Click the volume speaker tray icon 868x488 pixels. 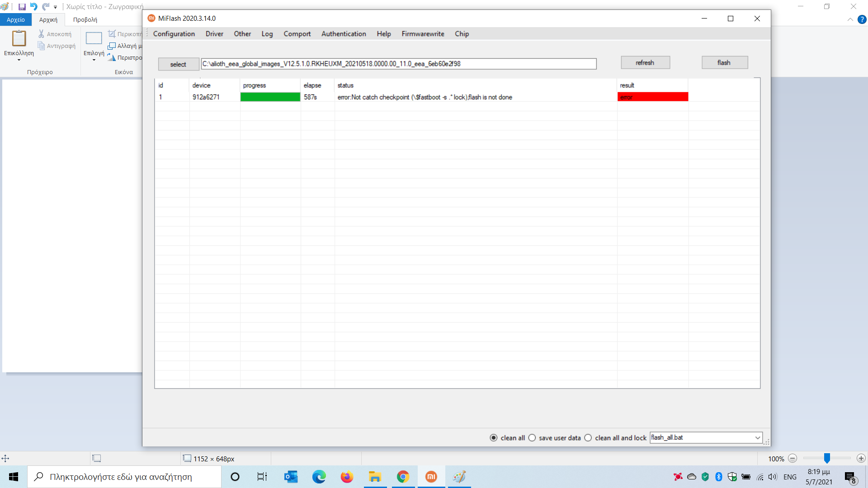point(773,477)
